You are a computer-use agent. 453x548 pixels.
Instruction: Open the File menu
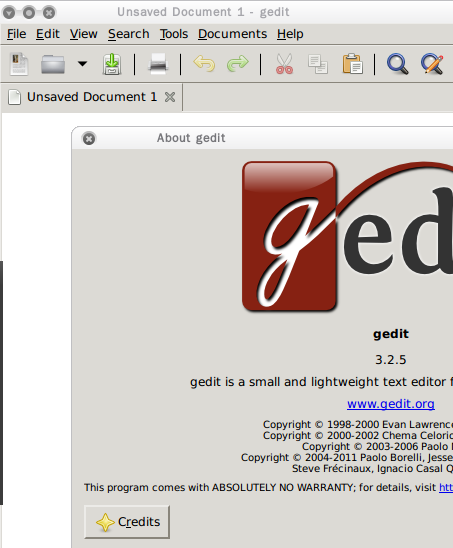pos(16,34)
